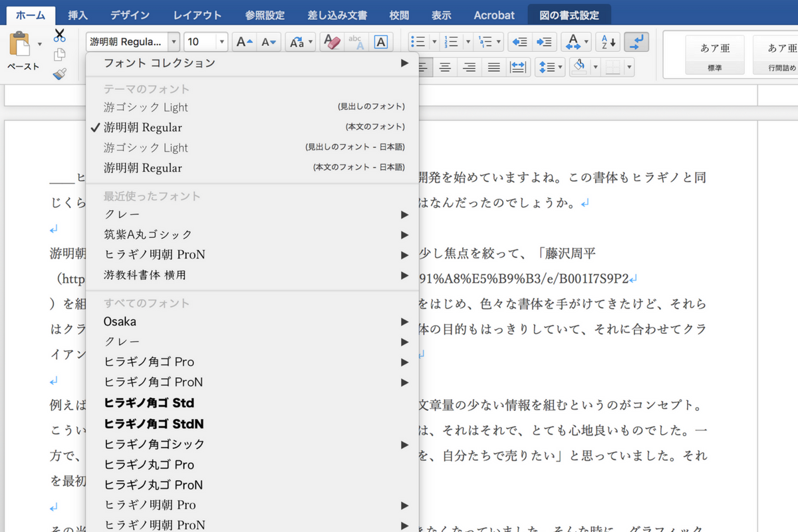Click the justify alignment icon

click(493, 67)
